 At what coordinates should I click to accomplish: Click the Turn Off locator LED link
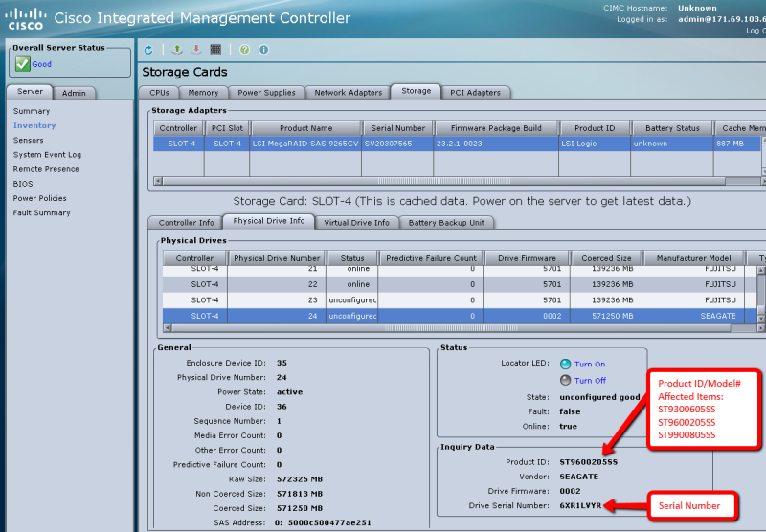(x=590, y=381)
